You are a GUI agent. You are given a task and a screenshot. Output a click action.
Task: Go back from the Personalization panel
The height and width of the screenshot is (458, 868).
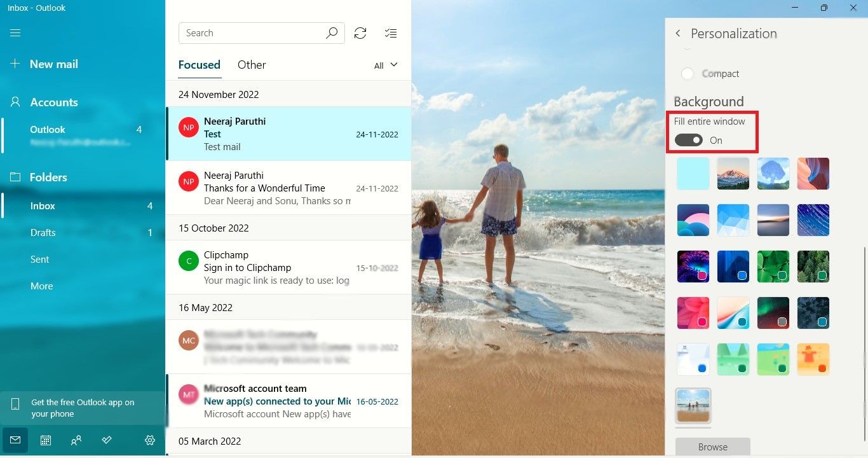pyautogui.click(x=678, y=33)
